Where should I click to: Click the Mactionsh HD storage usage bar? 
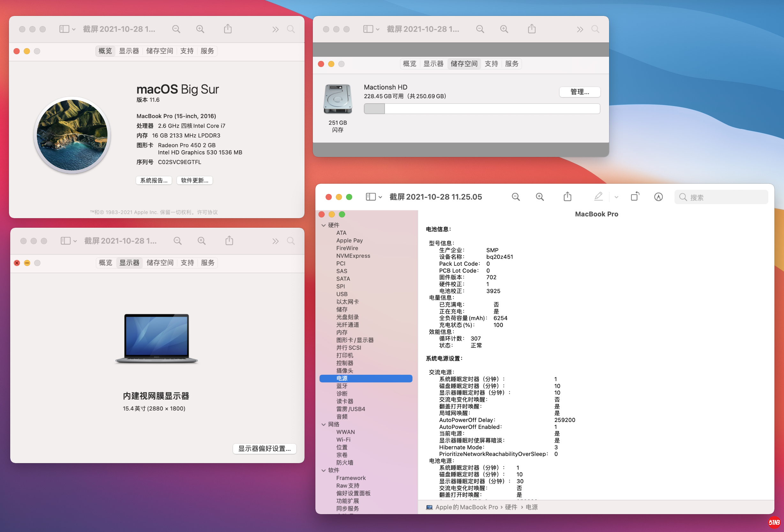click(481, 109)
